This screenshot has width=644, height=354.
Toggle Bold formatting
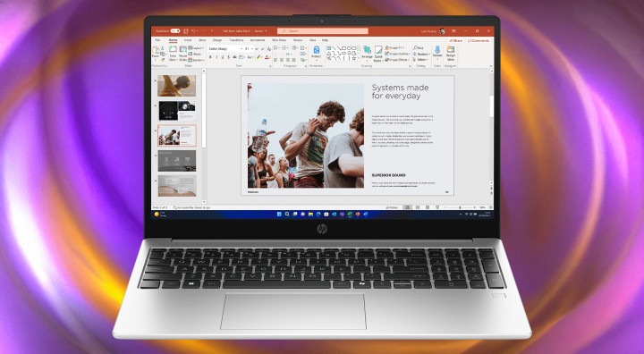[210, 57]
